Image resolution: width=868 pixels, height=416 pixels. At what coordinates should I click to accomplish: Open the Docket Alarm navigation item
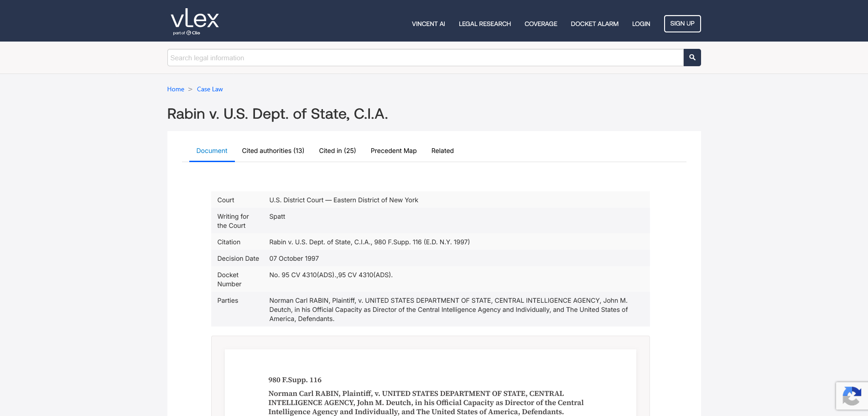tap(594, 24)
